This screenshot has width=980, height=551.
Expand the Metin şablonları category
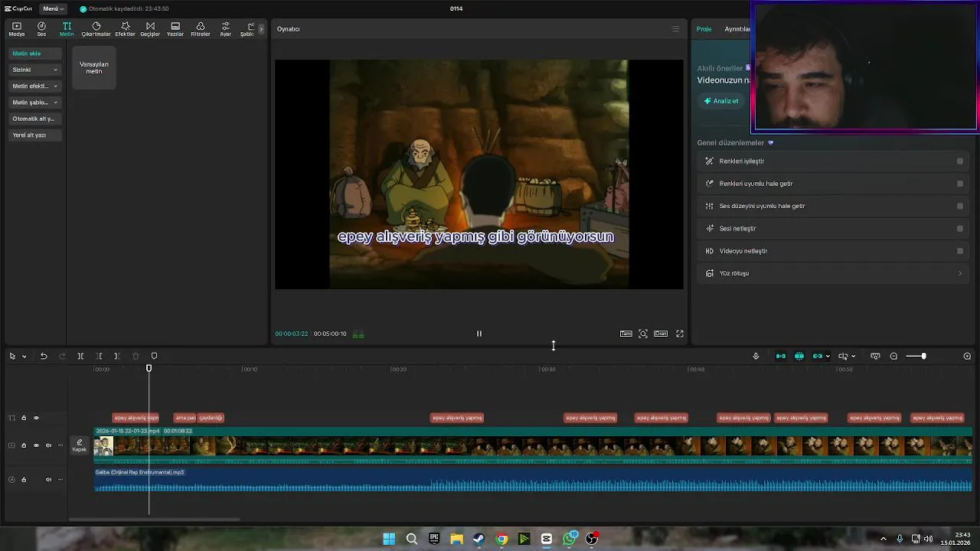[x=35, y=102]
